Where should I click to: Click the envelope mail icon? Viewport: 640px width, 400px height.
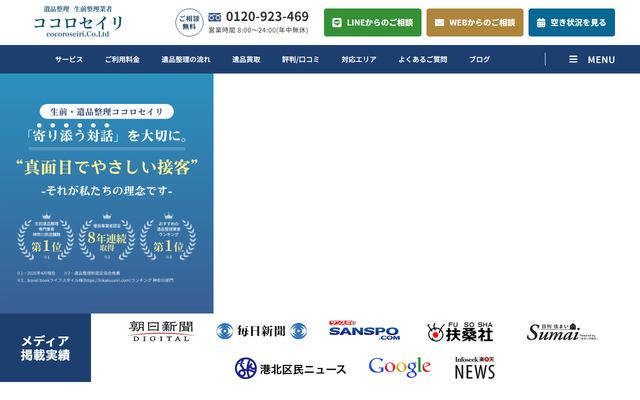pyautogui.click(x=439, y=22)
